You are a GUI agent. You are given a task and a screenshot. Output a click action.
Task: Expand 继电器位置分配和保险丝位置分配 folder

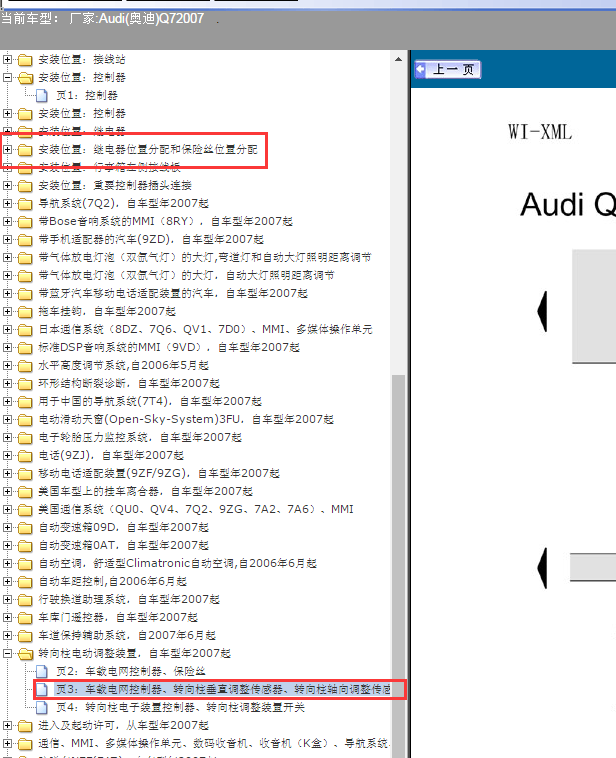click(7, 149)
